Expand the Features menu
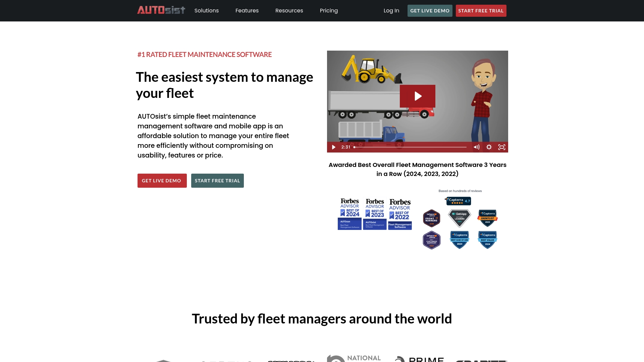The image size is (644, 362). [x=247, y=11]
